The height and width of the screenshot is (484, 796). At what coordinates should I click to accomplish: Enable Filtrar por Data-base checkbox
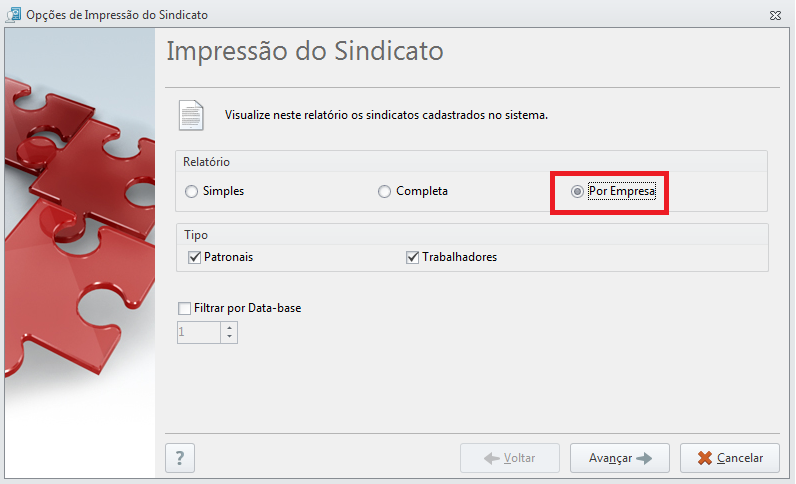coord(185,308)
